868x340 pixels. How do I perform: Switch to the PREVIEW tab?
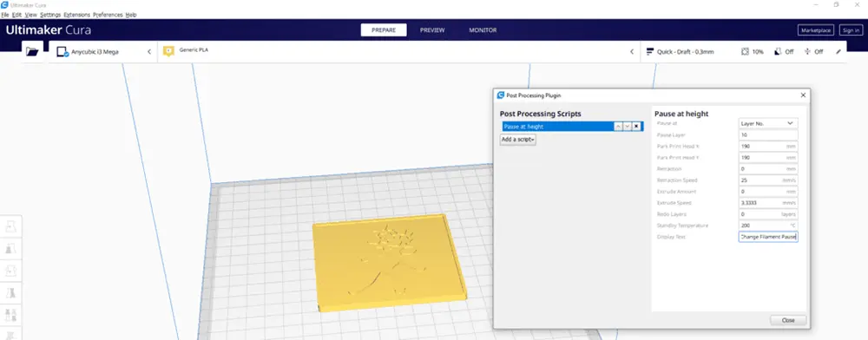pyautogui.click(x=432, y=29)
